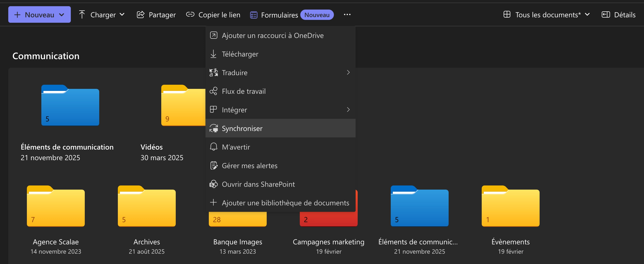Expand the Nouveau dropdown arrow
Image resolution: width=644 pixels, height=264 pixels.
click(62, 14)
